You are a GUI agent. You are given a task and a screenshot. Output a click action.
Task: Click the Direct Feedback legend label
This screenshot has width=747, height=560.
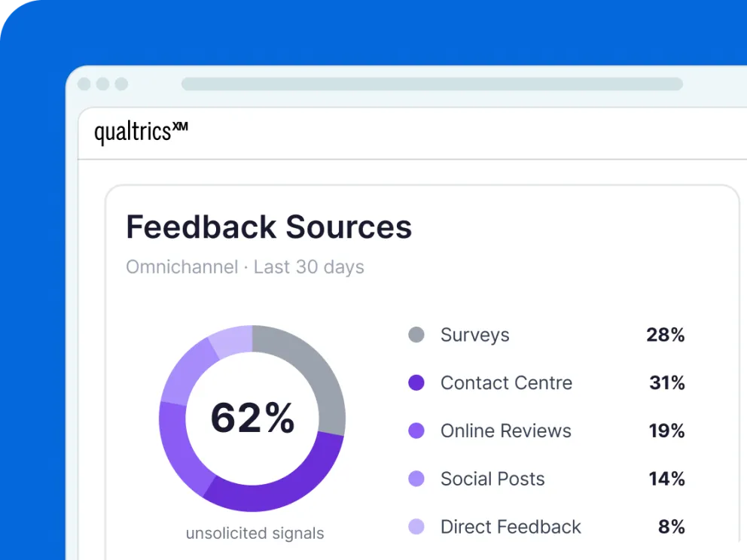pos(511,527)
